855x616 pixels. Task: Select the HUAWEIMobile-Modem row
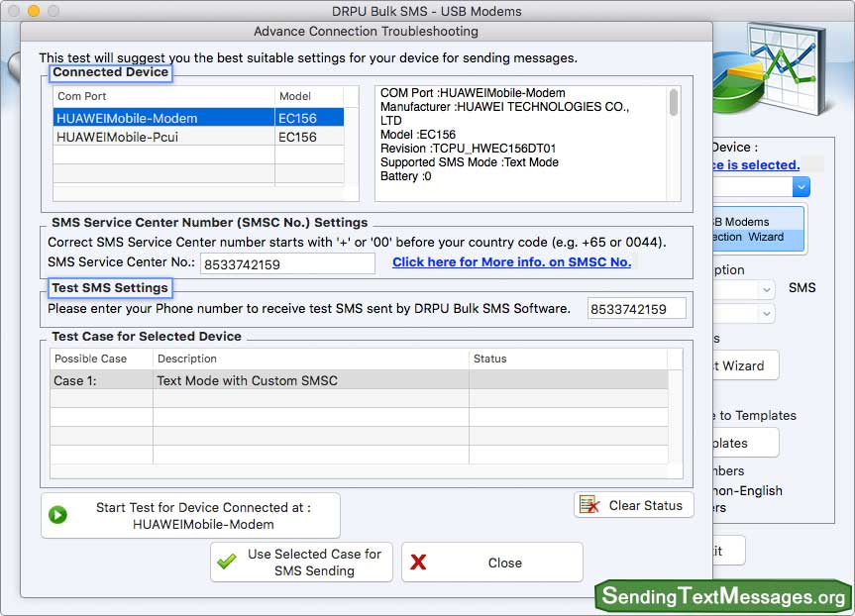(198, 118)
